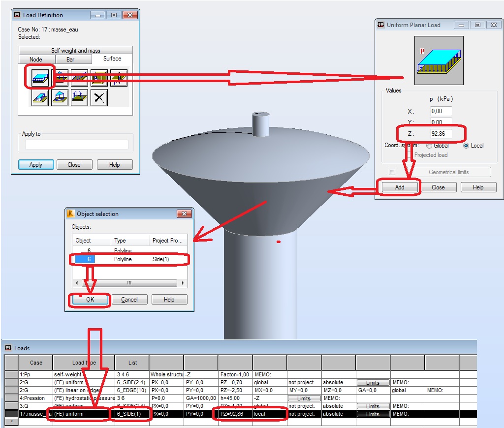Click Apply in the Load Definition dialog
504x428 pixels.
[35, 164]
